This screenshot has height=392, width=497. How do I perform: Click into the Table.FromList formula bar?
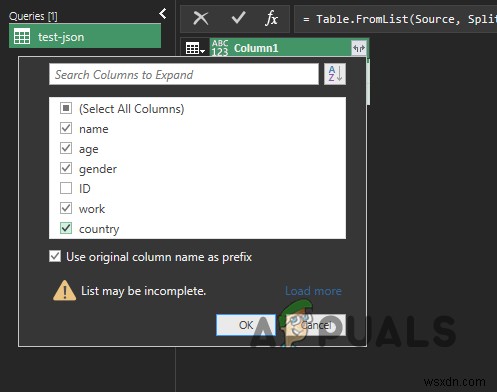pyautogui.click(x=396, y=19)
